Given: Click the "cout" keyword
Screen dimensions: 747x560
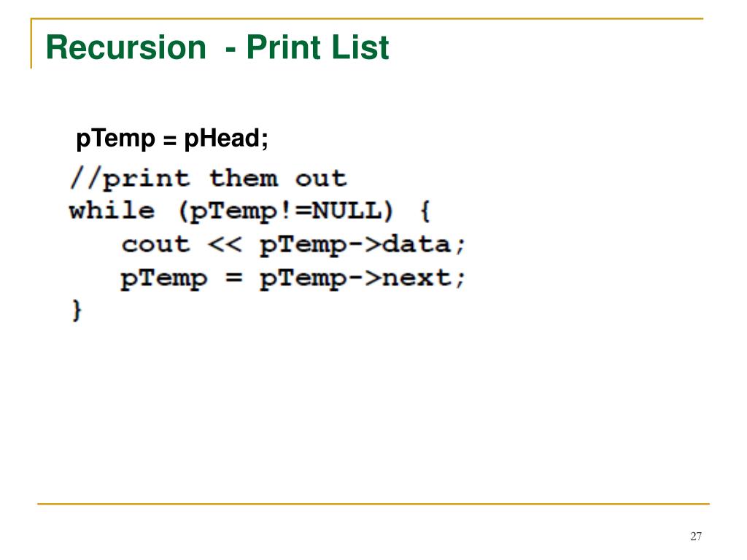Looking at the screenshot, I should tap(155, 244).
